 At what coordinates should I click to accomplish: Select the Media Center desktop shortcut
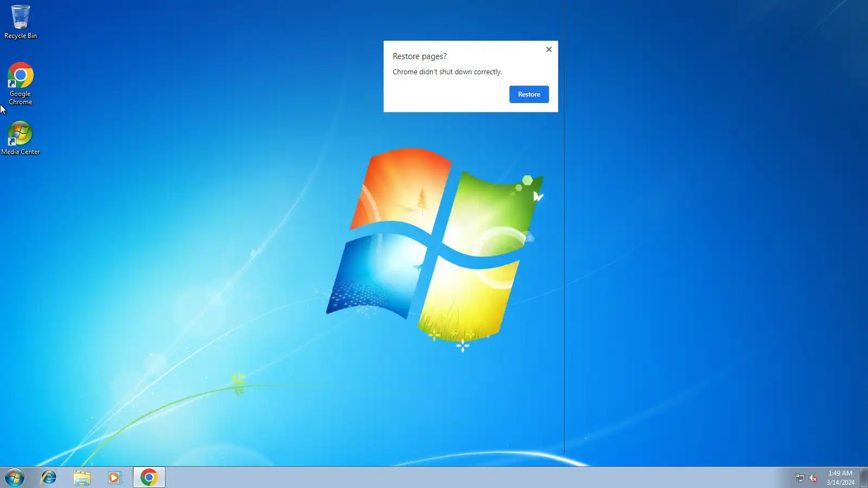click(x=21, y=138)
